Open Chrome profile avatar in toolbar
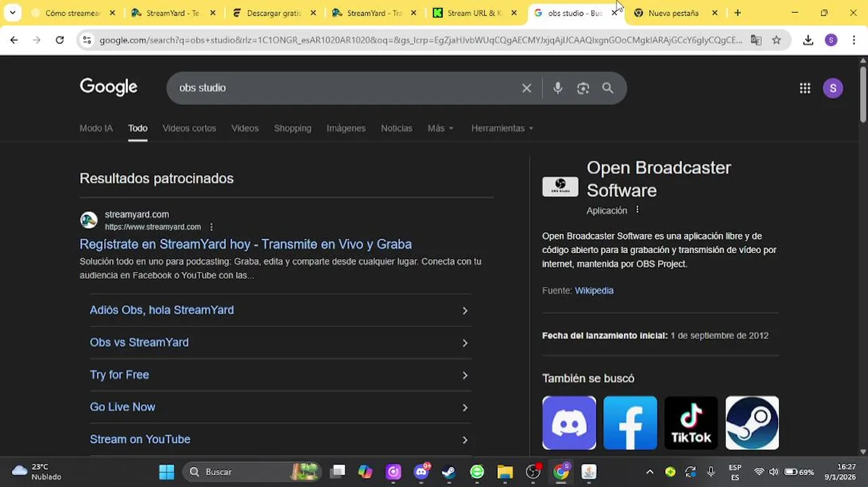Viewport: 868px width, 487px height. (x=831, y=40)
